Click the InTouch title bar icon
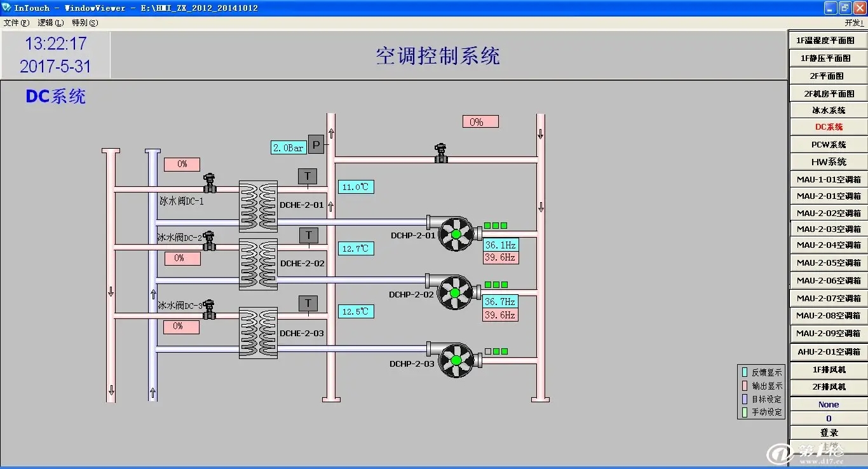This screenshot has width=868, height=469. 7,8
